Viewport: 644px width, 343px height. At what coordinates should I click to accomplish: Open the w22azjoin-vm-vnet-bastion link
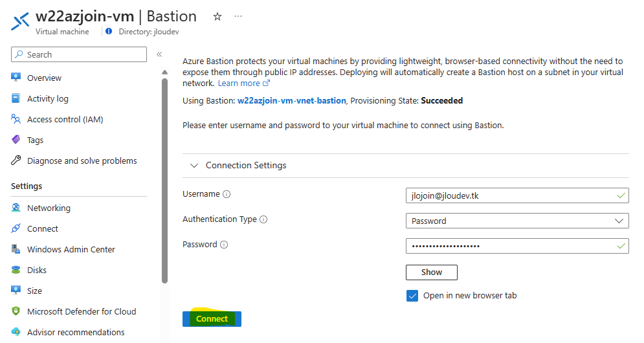pos(292,101)
